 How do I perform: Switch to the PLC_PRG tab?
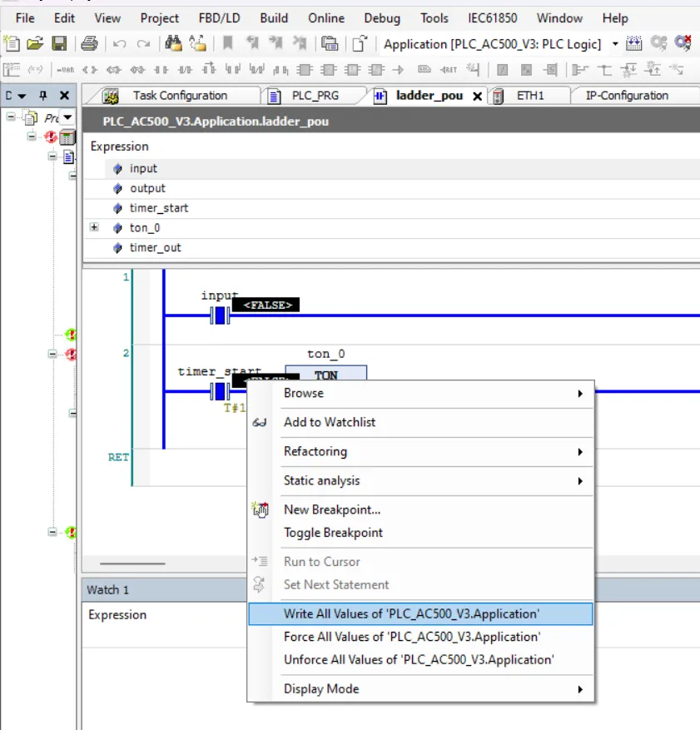click(315, 96)
